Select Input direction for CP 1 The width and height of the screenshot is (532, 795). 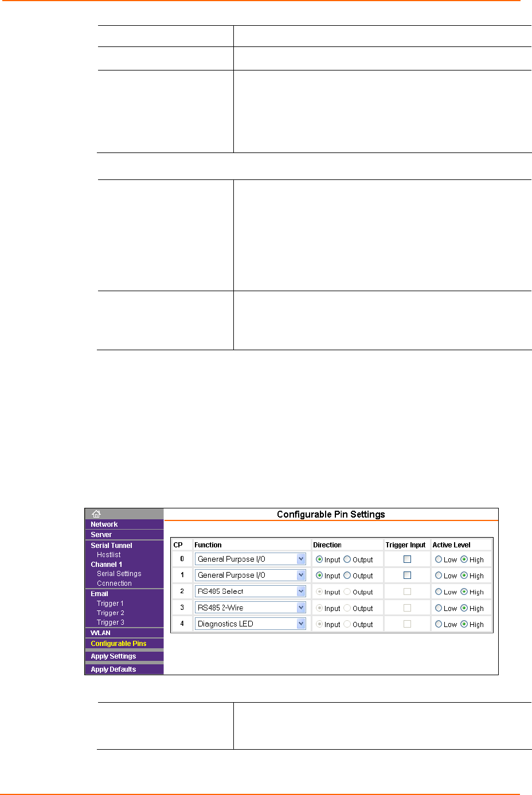coord(319,575)
